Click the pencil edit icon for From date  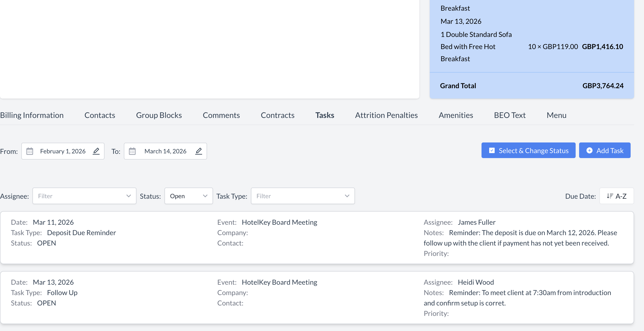pyautogui.click(x=96, y=151)
